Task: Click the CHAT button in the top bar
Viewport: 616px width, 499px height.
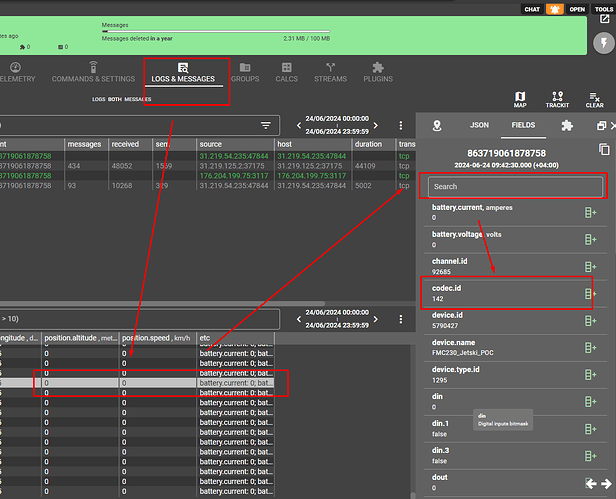Action: click(533, 9)
